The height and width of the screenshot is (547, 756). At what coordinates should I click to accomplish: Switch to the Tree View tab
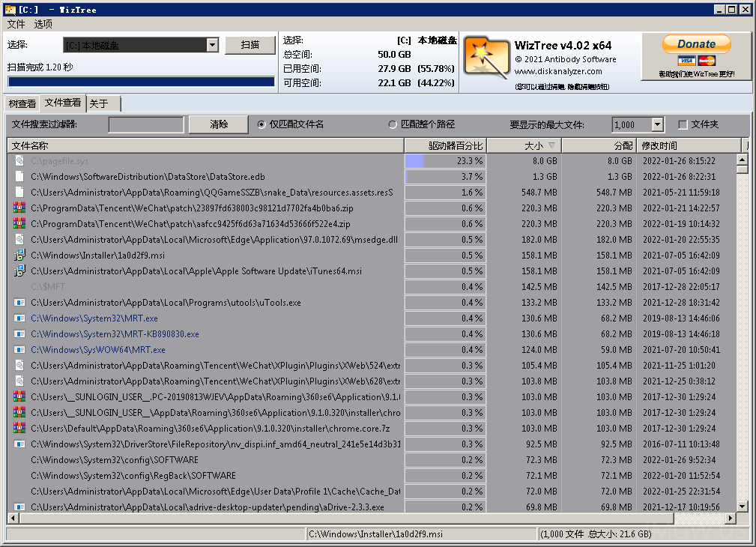pos(22,103)
